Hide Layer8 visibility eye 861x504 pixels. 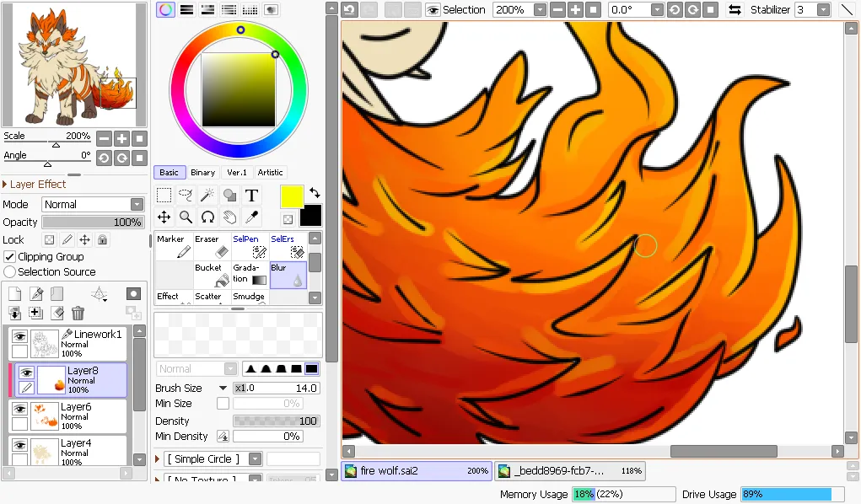[26, 373]
